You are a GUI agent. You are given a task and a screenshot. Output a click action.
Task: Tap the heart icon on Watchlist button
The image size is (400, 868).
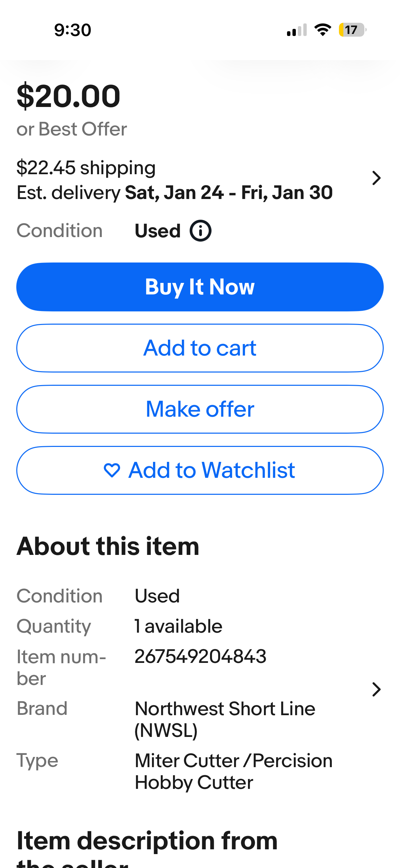[112, 470]
